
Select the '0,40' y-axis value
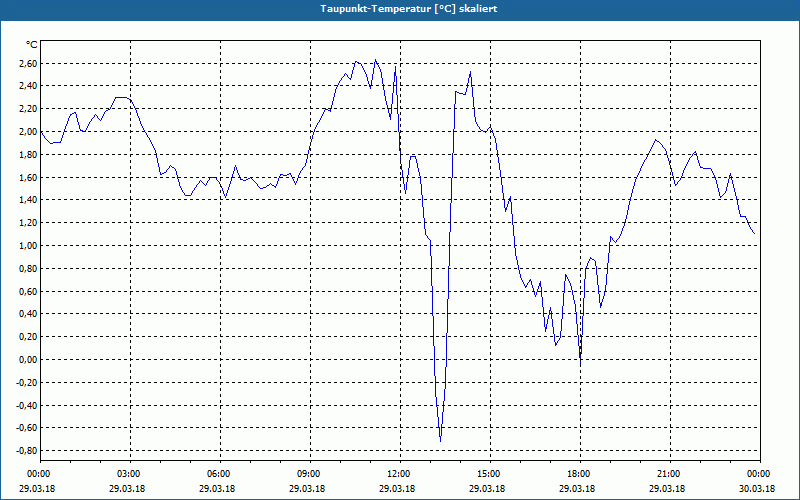click(x=29, y=314)
